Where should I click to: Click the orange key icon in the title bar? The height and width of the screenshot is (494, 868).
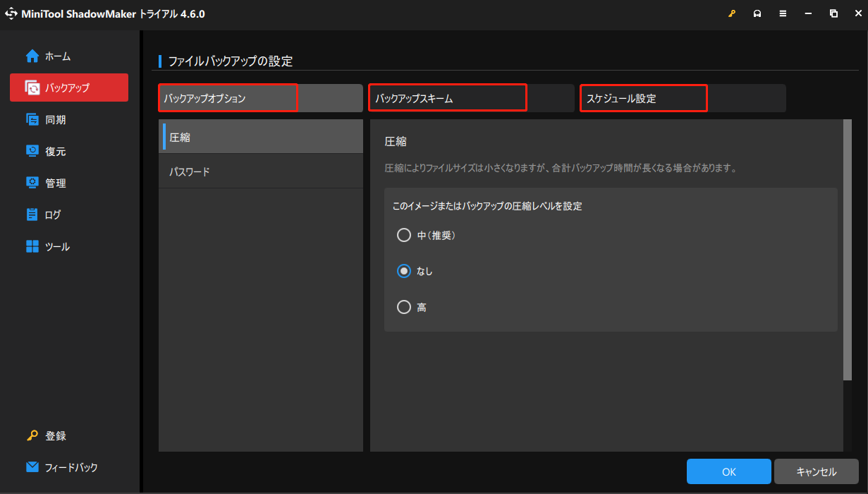[732, 13]
